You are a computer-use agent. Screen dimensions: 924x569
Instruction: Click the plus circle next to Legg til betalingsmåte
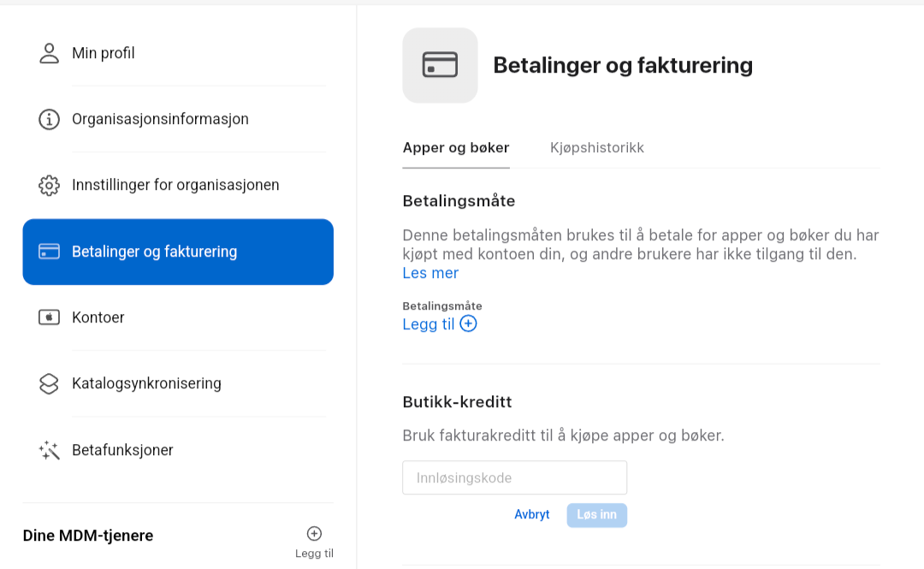pyautogui.click(x=469, y=323)
